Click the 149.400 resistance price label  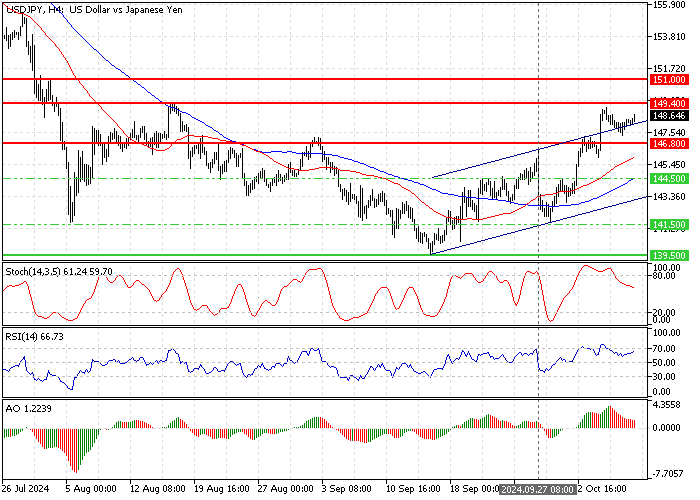pyautogui.click(x=669, y=104)
